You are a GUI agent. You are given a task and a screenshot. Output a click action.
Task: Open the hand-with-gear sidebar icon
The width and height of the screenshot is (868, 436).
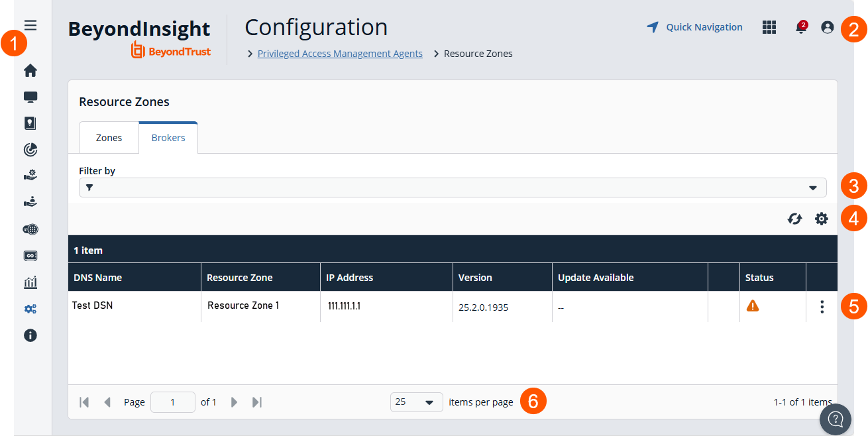click(30, 176)
